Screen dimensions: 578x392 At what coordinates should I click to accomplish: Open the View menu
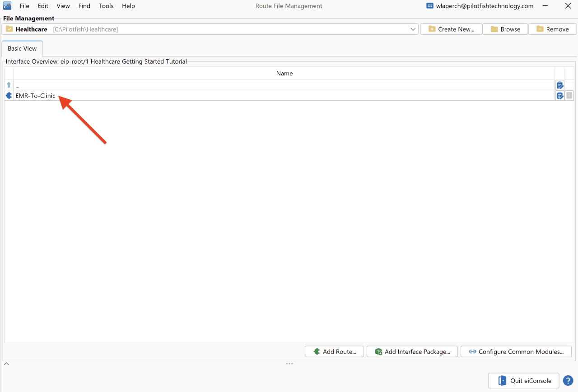pyautogui.click(x=63, y=6)
